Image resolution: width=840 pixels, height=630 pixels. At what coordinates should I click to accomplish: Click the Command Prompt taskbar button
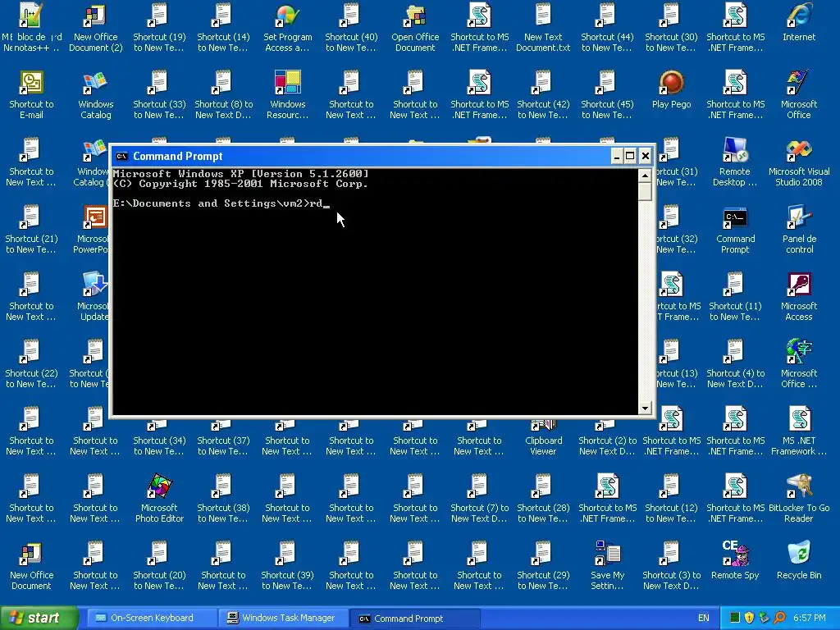click(x=414, y=619)
